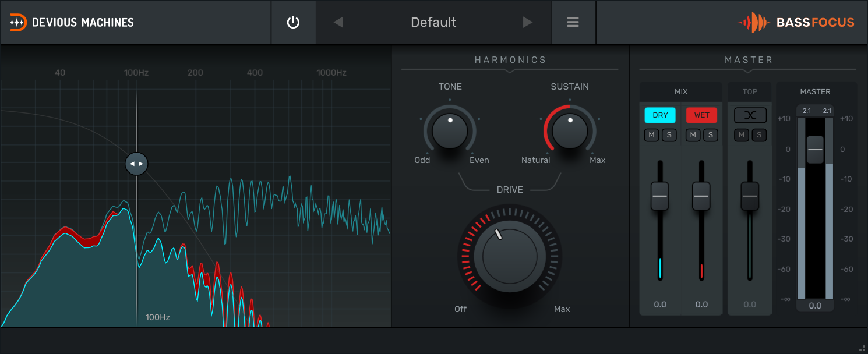This screenshot has width=868, height=354.
Task: Click the Master fader handle
Action: click(x=815, y=150)
